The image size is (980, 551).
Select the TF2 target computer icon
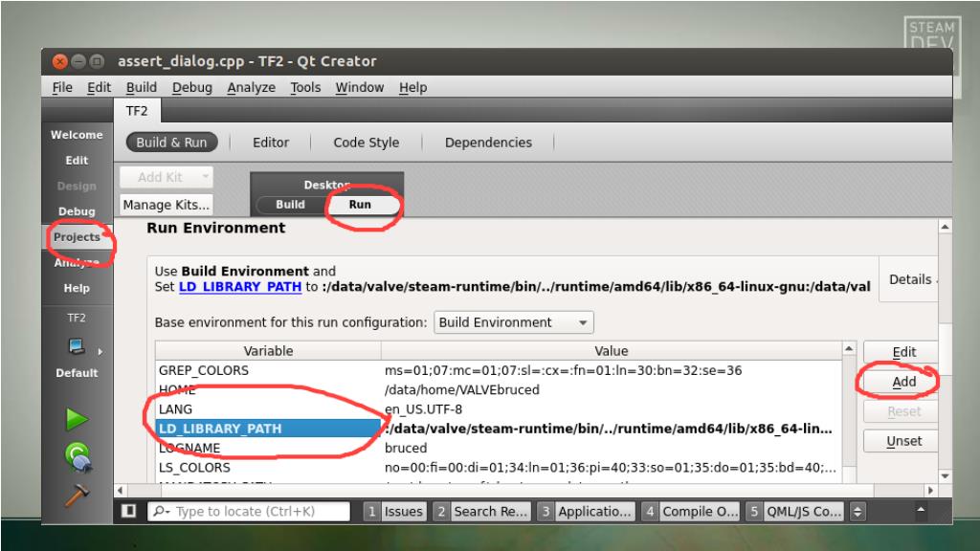point(77,346)
